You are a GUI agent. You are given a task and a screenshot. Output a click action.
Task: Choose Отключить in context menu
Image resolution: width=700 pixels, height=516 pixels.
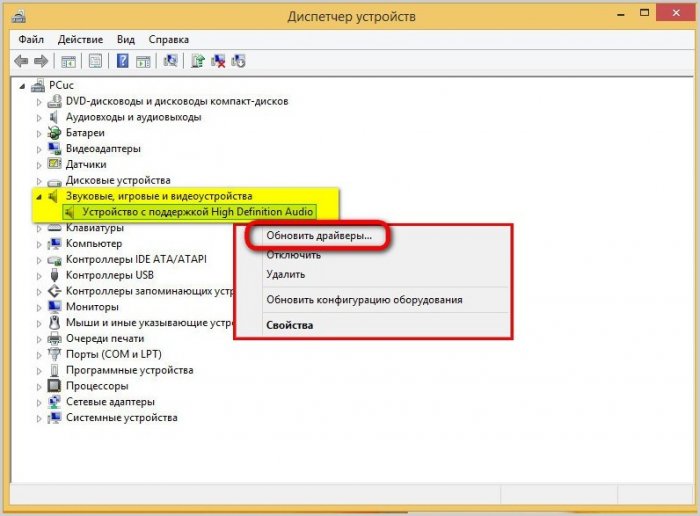coord(293,255)
